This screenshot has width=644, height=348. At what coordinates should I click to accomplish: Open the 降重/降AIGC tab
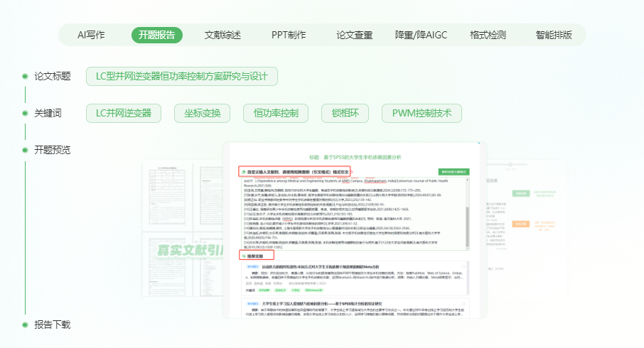(x=420, y=35)
